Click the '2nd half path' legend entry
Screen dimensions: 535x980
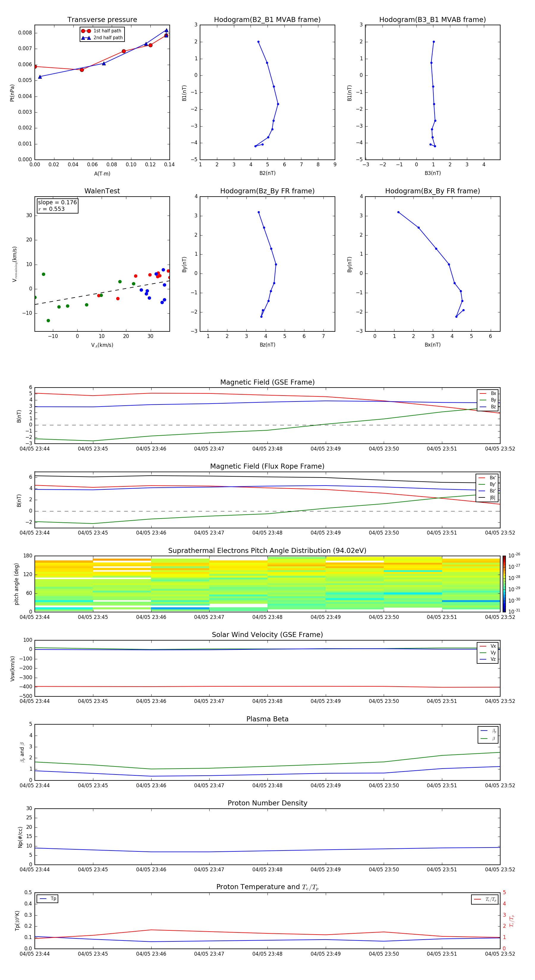point(102,38)
